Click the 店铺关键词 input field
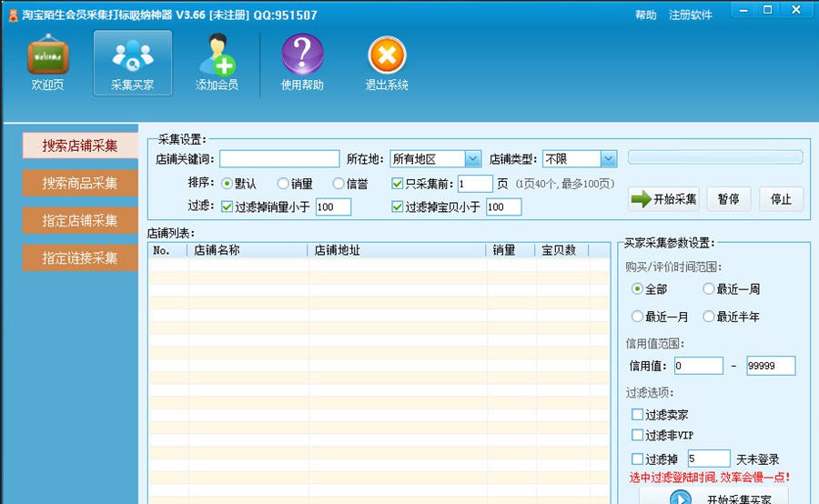 pos(279,159)
